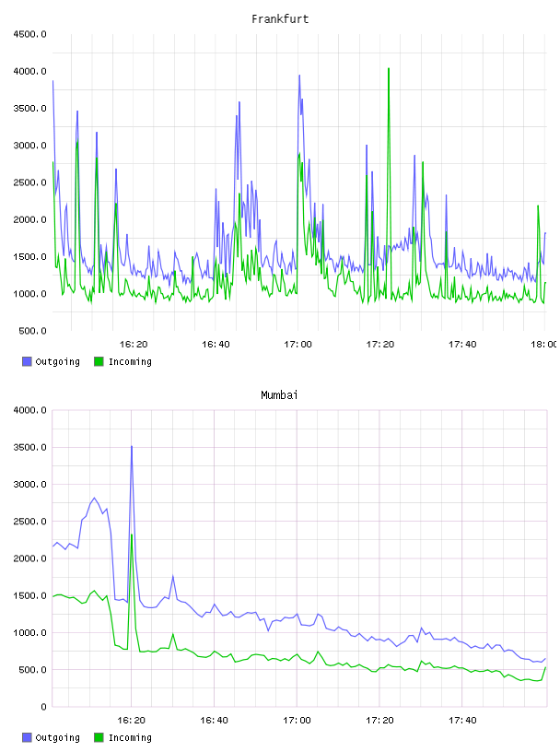Click the 3000.0 y-axis label in Mumbai chart
This screenshot has height=752, width=560.
(29, 485)
